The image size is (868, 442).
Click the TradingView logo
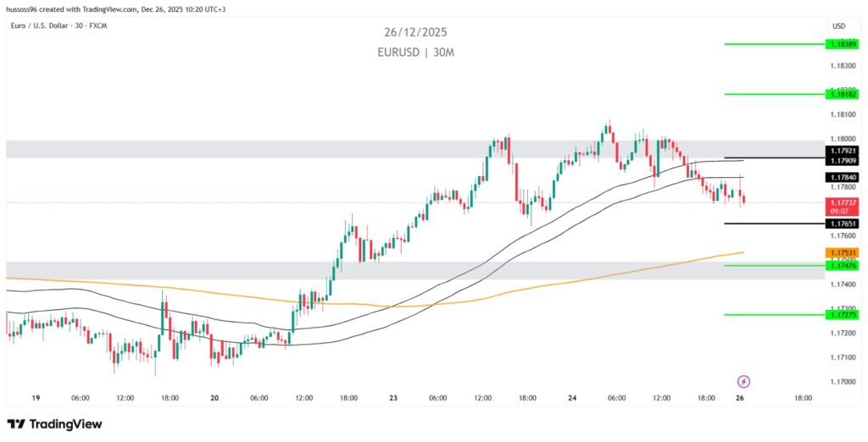click(54, 424)
